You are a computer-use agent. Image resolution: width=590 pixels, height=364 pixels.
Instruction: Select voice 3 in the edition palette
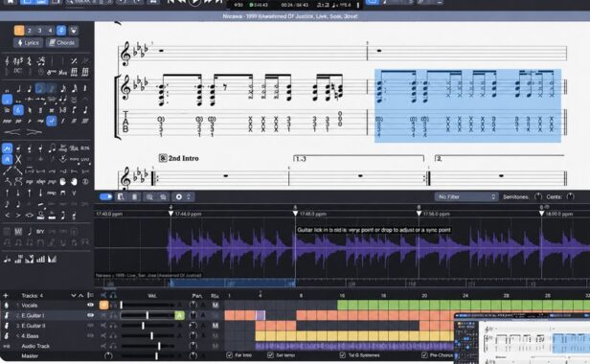pyautogui.click(x=39, y=31)
